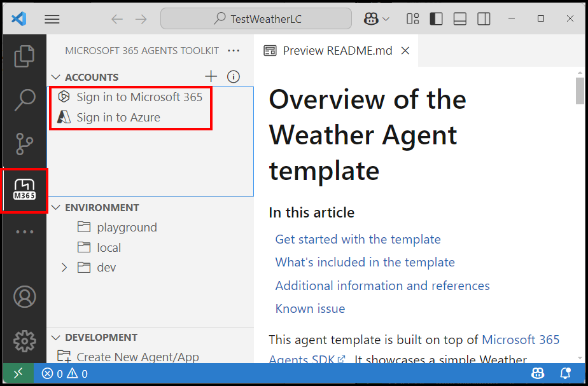Click the VS Code logo icon

point(18,18)
